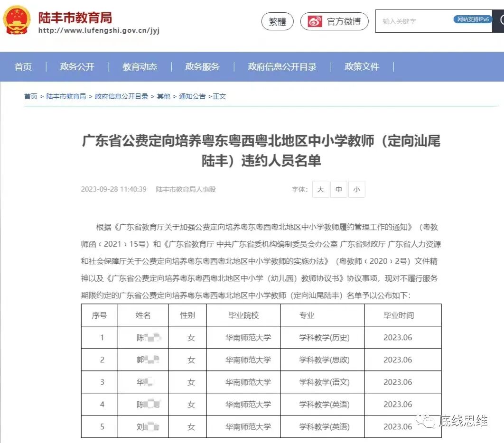
Task: Click the 学科教学(历史) cell
Action: pos(322,338)
